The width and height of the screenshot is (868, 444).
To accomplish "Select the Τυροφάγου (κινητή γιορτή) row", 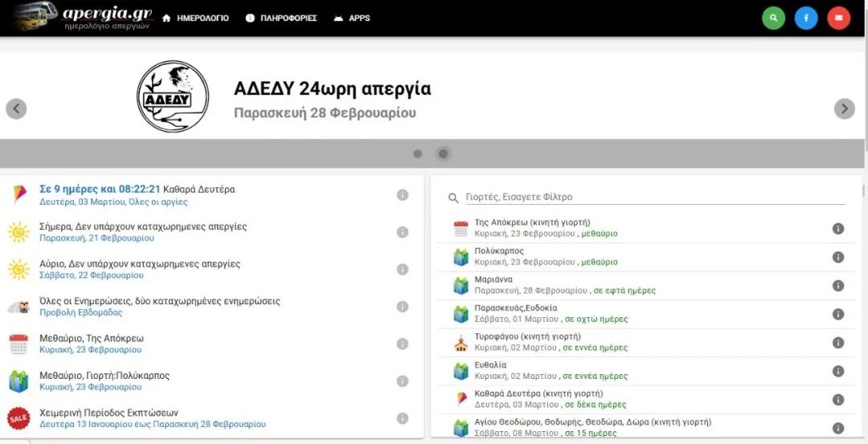I will pyautogui.click(x=646, y=343).
